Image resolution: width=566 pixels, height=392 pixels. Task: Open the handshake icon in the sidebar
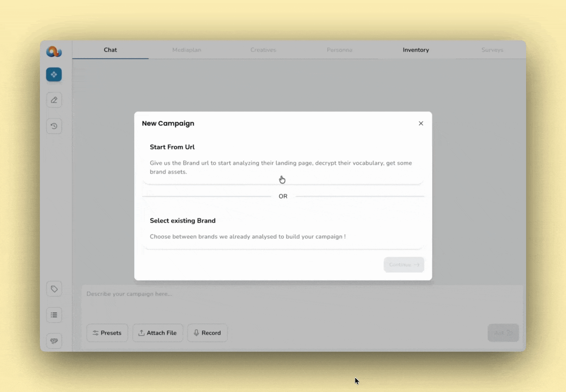(54, 341)
